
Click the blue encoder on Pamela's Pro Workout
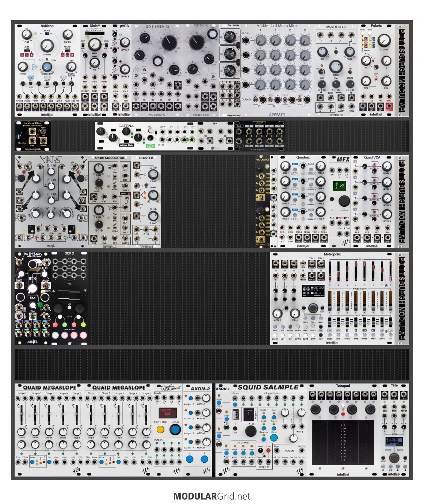coord(175,429)
